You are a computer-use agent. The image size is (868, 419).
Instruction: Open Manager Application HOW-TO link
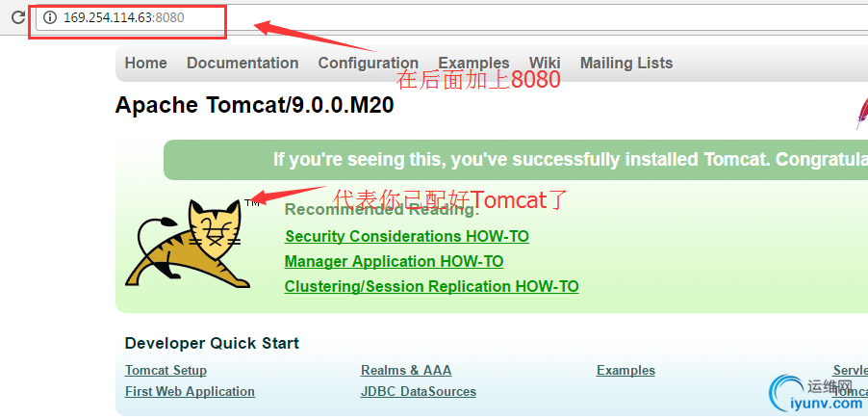[x=394, y=261]
